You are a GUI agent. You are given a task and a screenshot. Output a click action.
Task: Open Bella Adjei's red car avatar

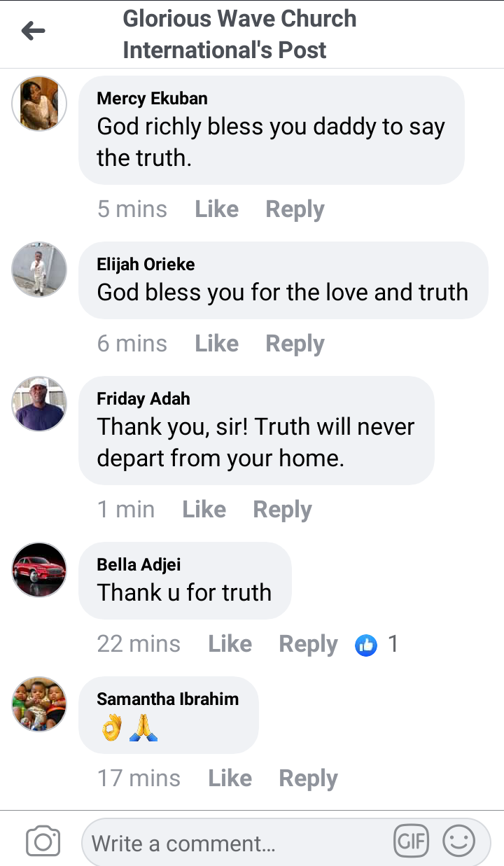39,570
